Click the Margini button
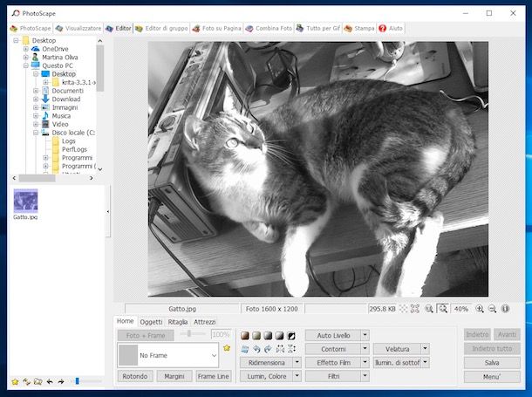The width and height of the screenshot is (532, 397). [x=174, y=376]
